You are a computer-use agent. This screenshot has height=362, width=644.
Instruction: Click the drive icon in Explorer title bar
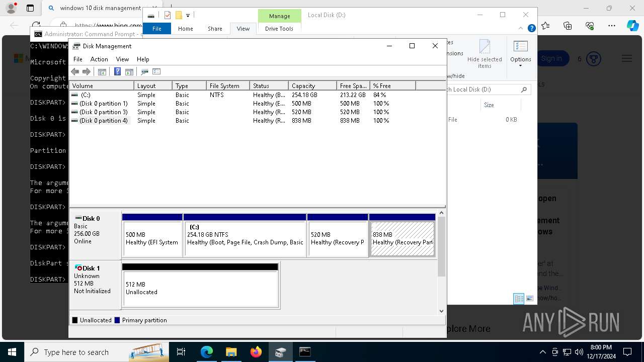click(x=151, y=16)
